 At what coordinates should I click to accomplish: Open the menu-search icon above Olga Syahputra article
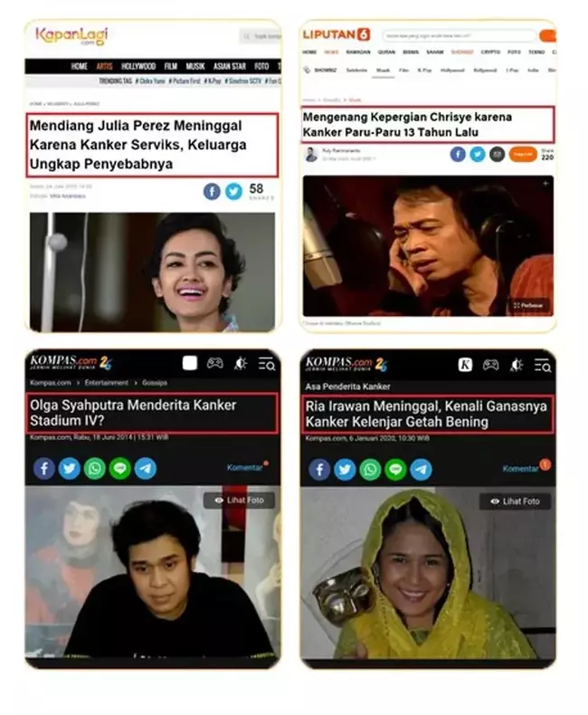tap(267, 364)
